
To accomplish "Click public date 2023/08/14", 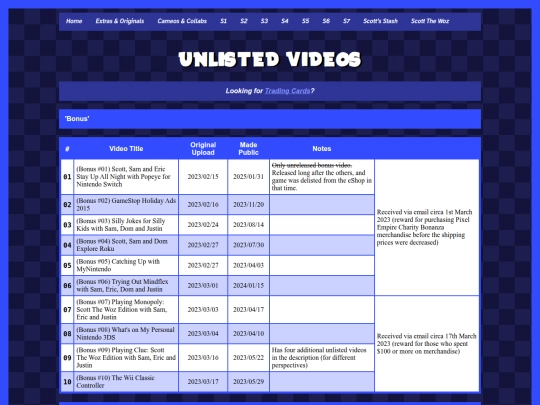I will (248, 225).
